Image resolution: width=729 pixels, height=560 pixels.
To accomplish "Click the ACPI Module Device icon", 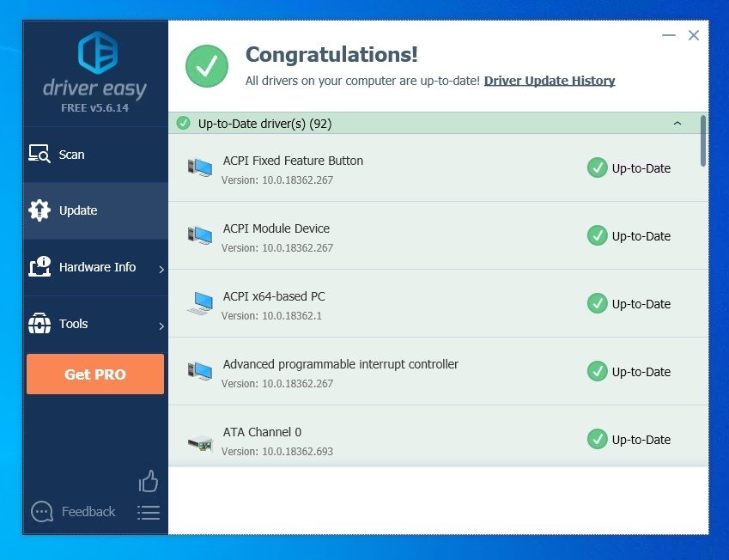I will [x=200, y=234].
